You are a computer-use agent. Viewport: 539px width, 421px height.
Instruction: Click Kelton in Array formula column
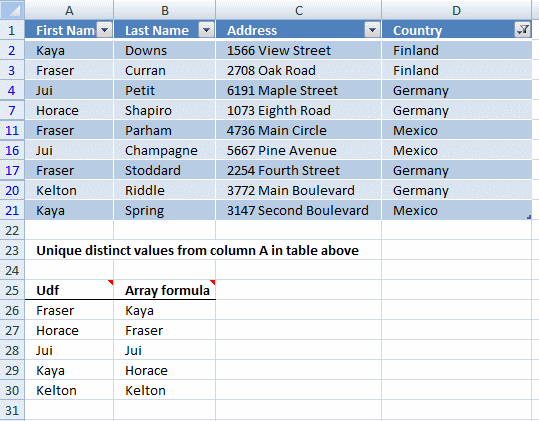(x=165, y=390)
